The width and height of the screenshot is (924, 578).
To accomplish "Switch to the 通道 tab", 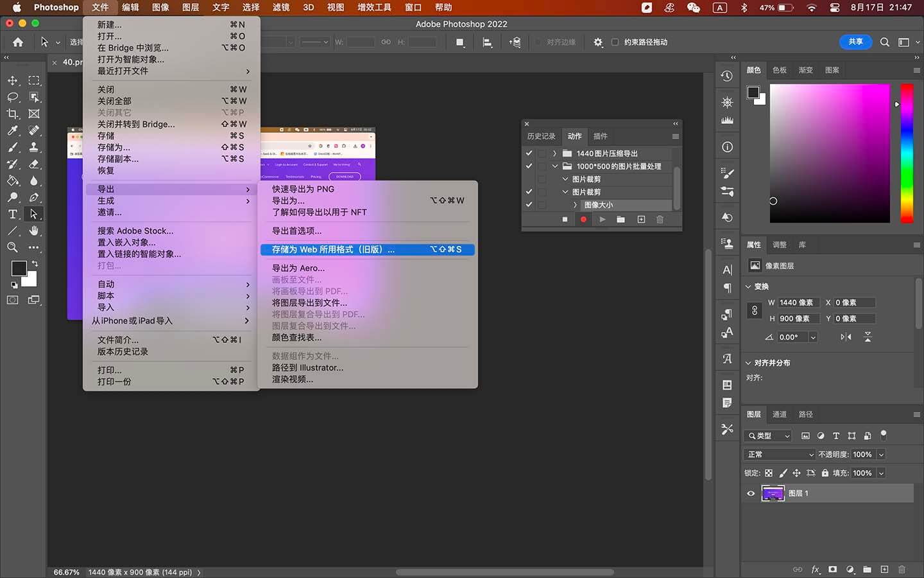I will [x=780, y=414].
